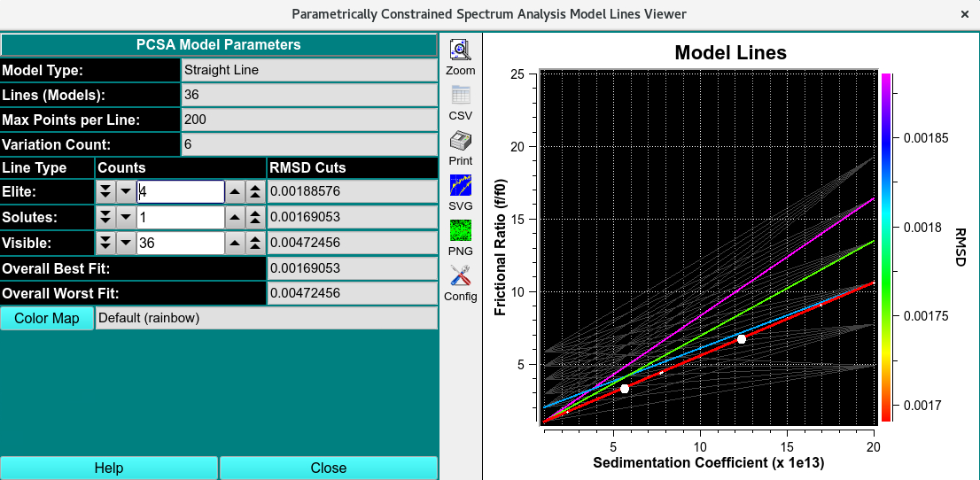Open plot Config settings
This screenshot has height=480, width=980.
(x=460, y=276)
